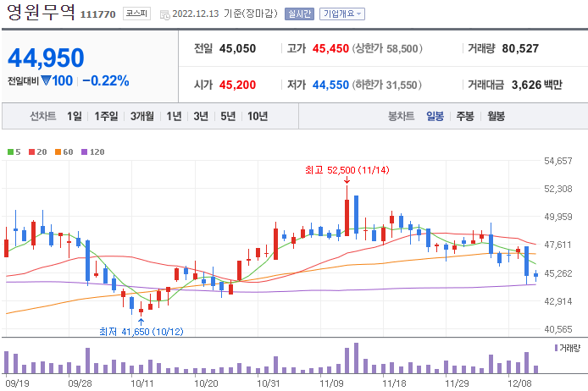Screen dimensions: 588x391
Task: Select the 1주일 line chart period
Action: pyautogui.click(x=106, y=116)
